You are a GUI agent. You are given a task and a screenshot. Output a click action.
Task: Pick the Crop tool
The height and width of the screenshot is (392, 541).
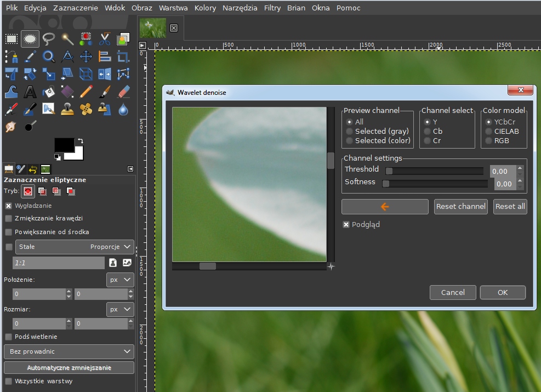pyautogui.click(x=123, y=56)
